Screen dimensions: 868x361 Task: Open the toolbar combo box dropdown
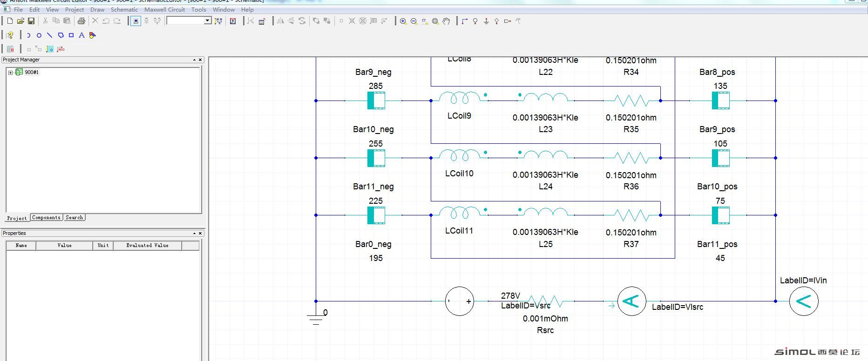click(x=208, y=20)
